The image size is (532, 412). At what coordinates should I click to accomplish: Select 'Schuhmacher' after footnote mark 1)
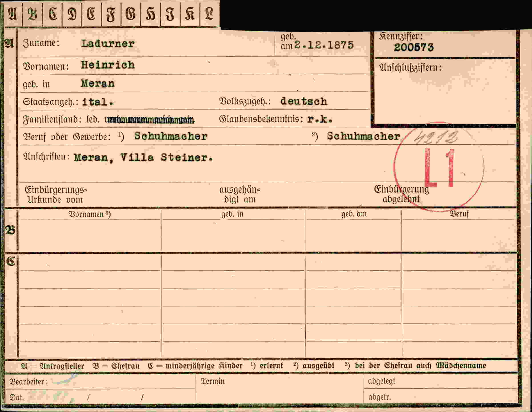(171, 136)
